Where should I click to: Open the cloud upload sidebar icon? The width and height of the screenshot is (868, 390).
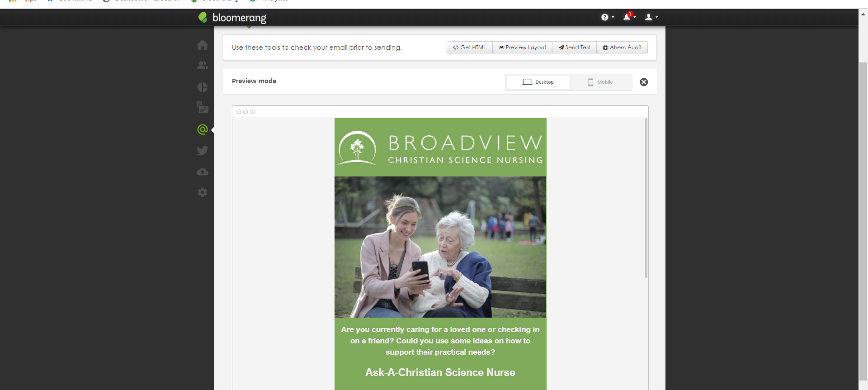click(203, 172)
